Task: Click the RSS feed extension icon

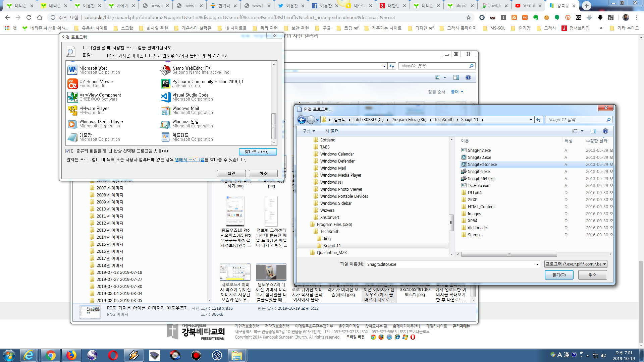Action: 514,17
